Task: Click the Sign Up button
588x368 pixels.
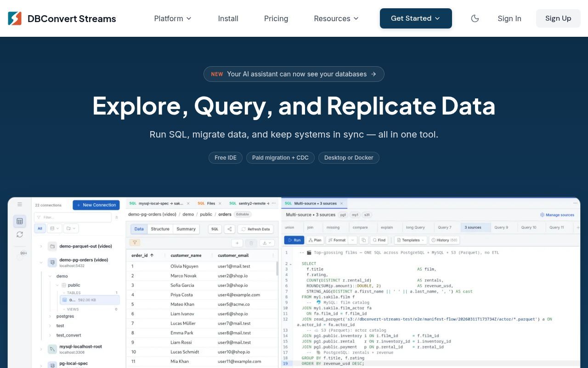Action: (x=558, y=18)
